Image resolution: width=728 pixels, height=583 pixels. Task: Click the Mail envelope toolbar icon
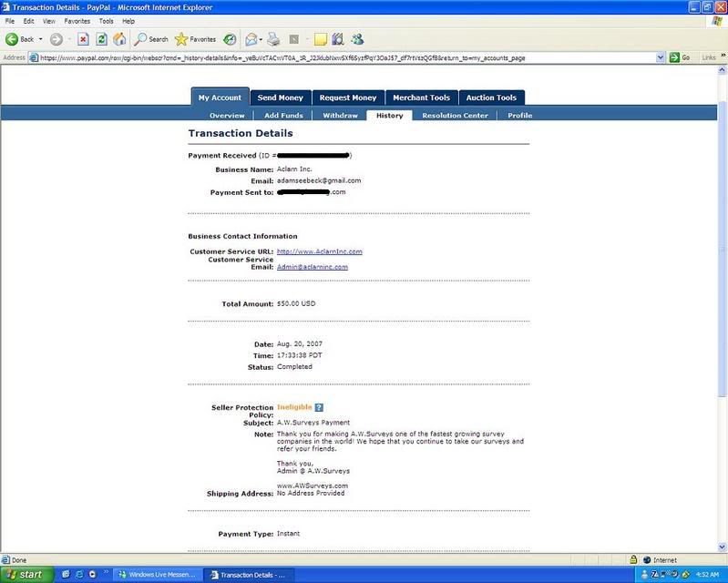pyautogui.click(x=251, y=39)
